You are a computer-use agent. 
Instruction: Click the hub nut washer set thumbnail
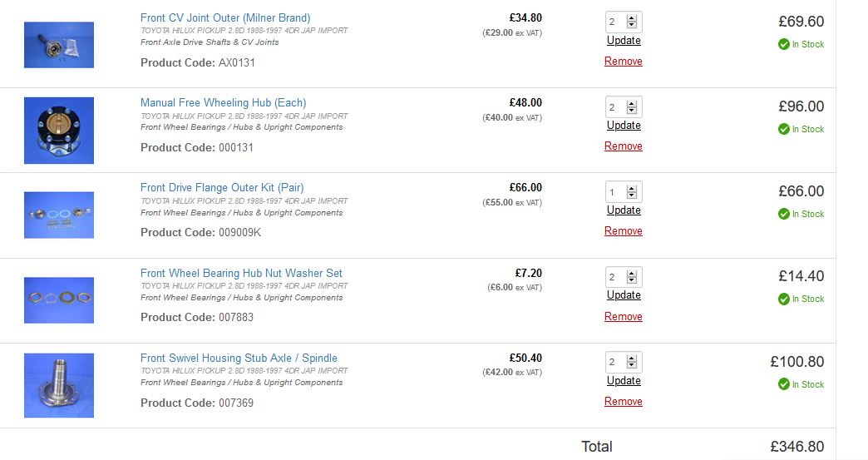(x=59, y=300)
